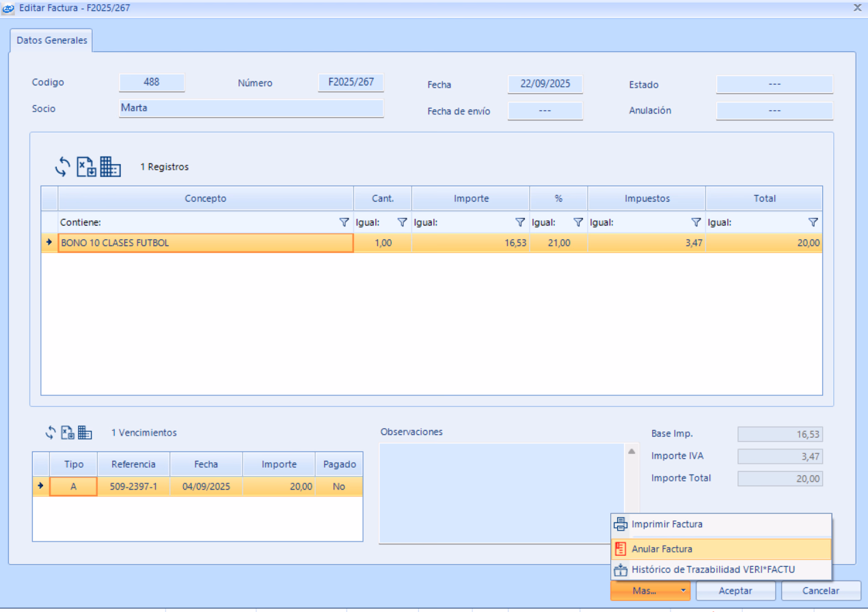Select Anular Factura menu entry

[x=662, y=549]
